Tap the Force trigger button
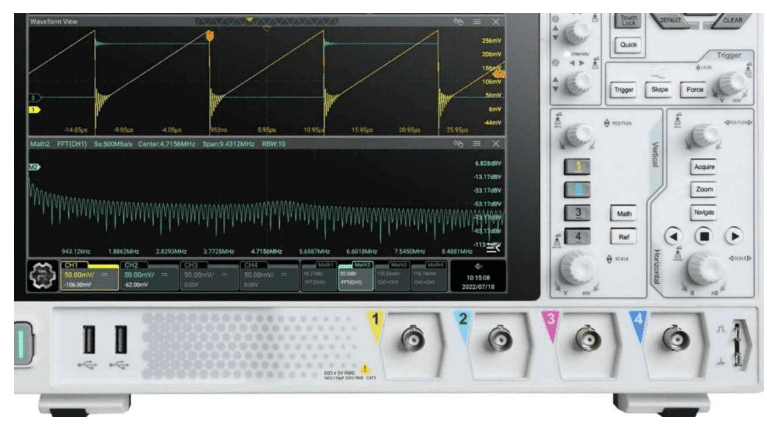The height and width of the screenshot is (427, 767). click(x=695, y=90)
